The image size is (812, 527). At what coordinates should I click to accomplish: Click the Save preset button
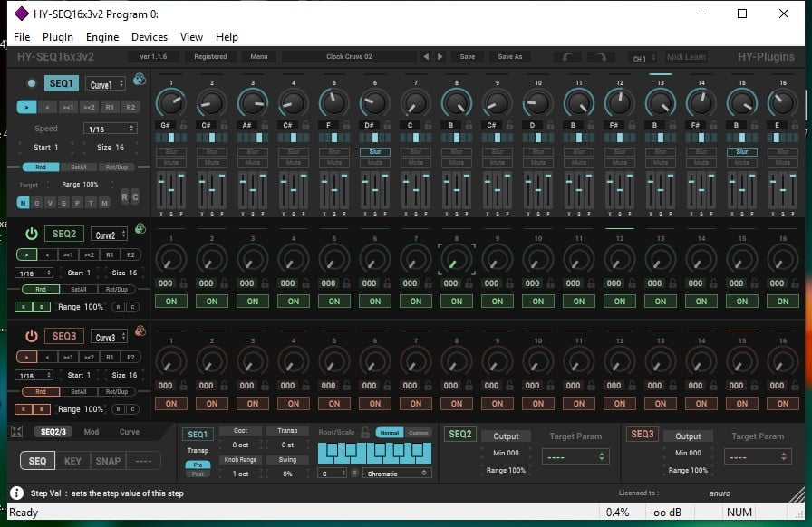click(467, 56)
